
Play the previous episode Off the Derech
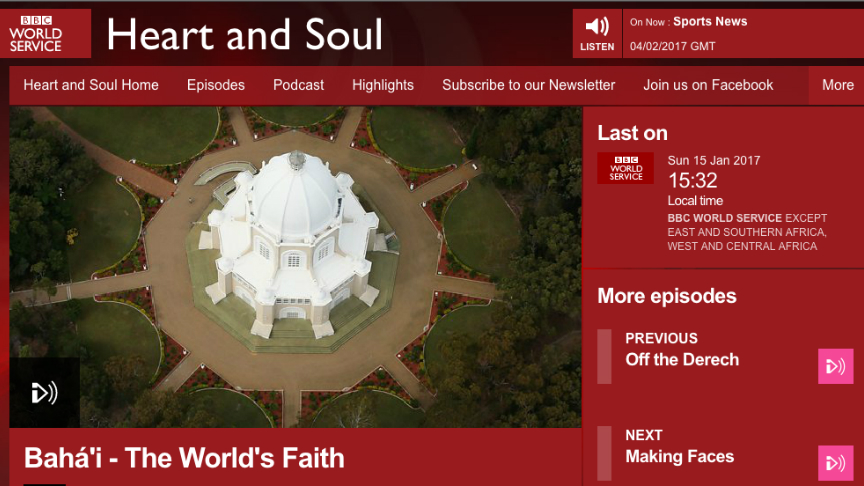point(835,366)
